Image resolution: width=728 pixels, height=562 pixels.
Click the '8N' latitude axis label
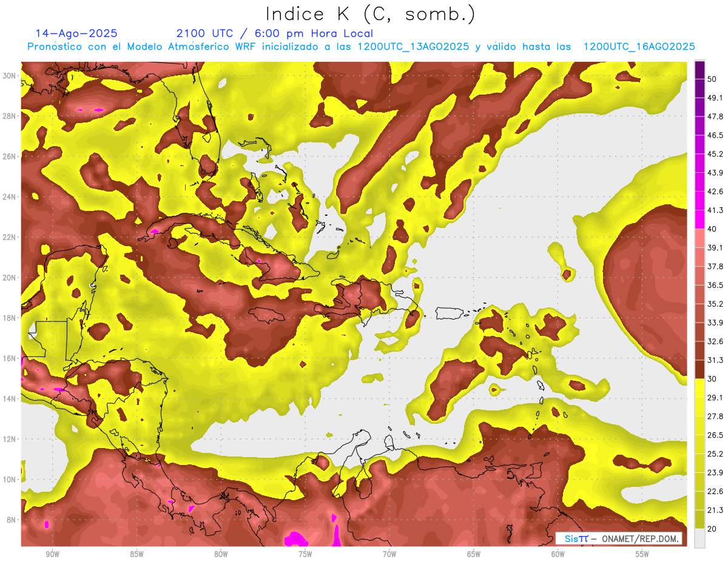click(12, 520)
